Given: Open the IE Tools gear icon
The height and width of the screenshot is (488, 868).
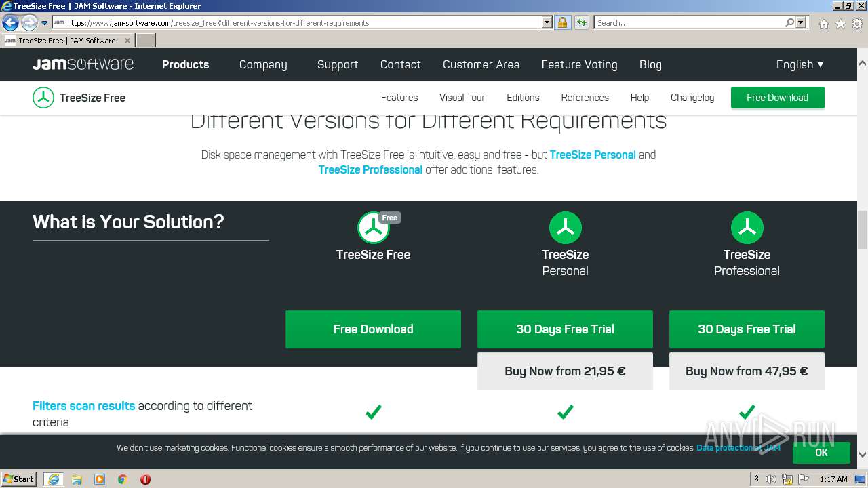Looking at the screenshot, I should pos(857,24).
